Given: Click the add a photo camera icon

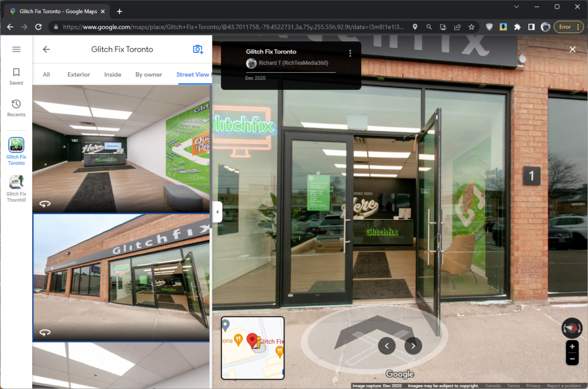Looking at the screenshot, I should pyautogui.click(x=198, y=49).
